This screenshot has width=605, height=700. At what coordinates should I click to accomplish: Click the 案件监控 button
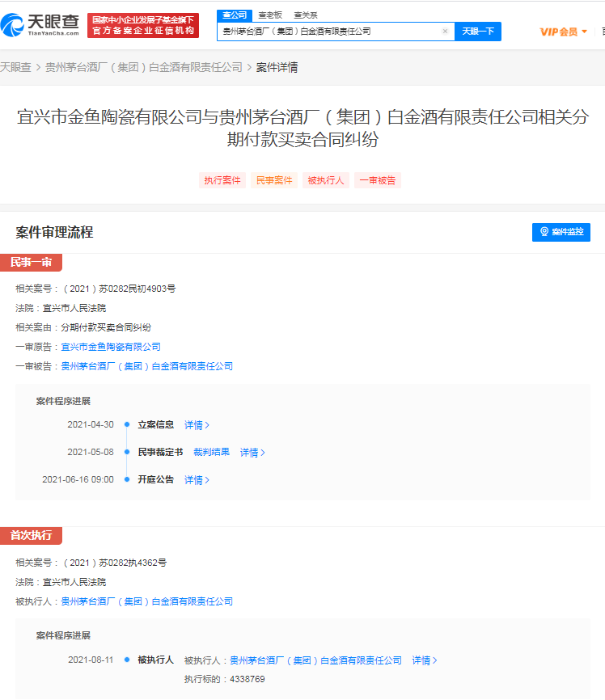pos(561,232)
